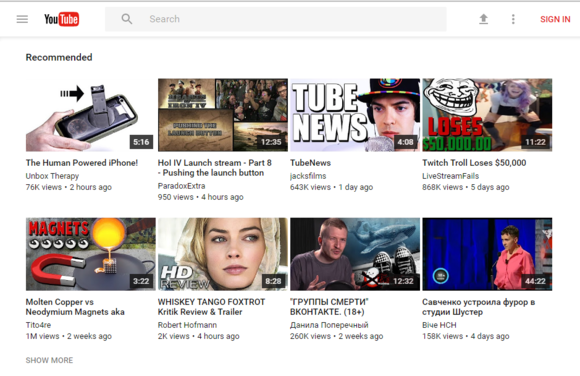The width and height of the screenshot is (580, 376).
Task: Click '643K views • 1 day ago' text
Action: click(x=331, y=187)
